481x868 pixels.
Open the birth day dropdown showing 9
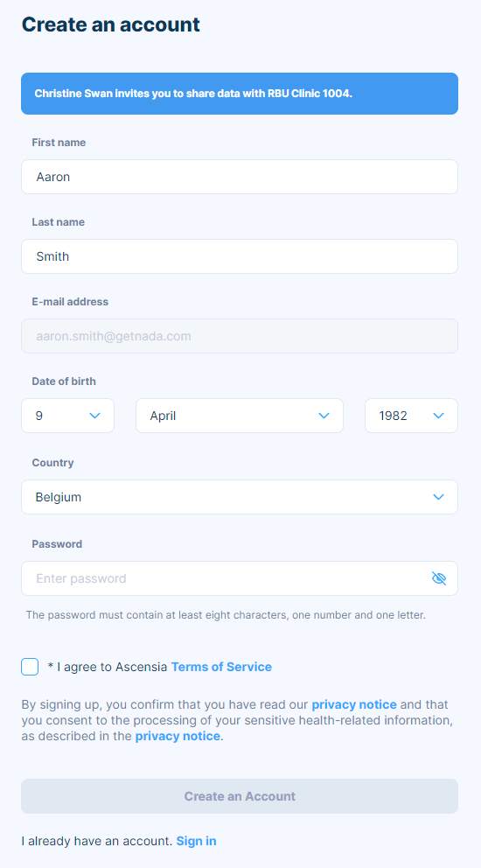click(67, 416)
